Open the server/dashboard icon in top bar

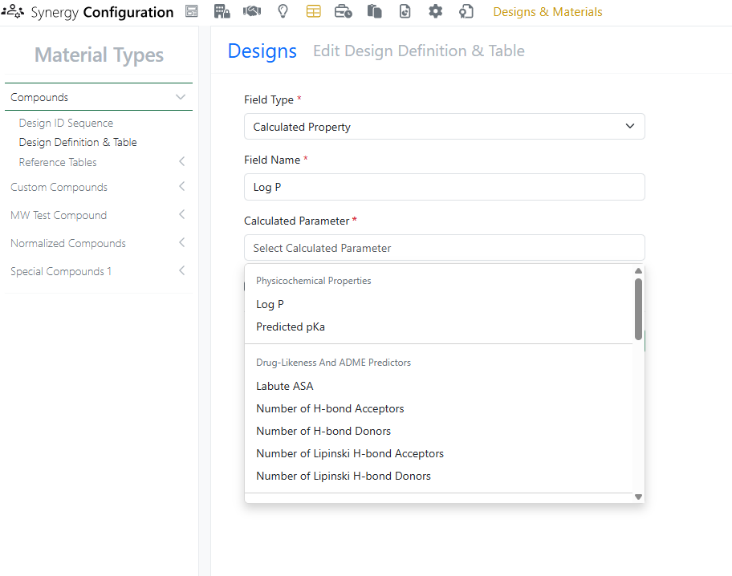click(x=191, y=11)
